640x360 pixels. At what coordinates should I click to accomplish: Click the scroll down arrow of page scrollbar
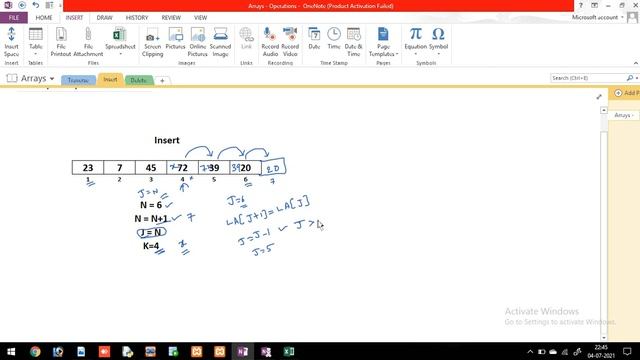coord(604,338)
